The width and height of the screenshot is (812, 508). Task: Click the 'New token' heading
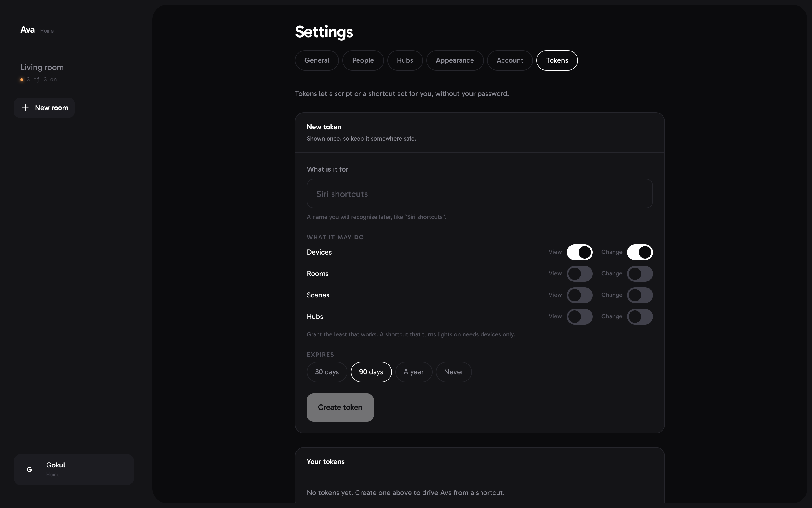click(324, 127)
